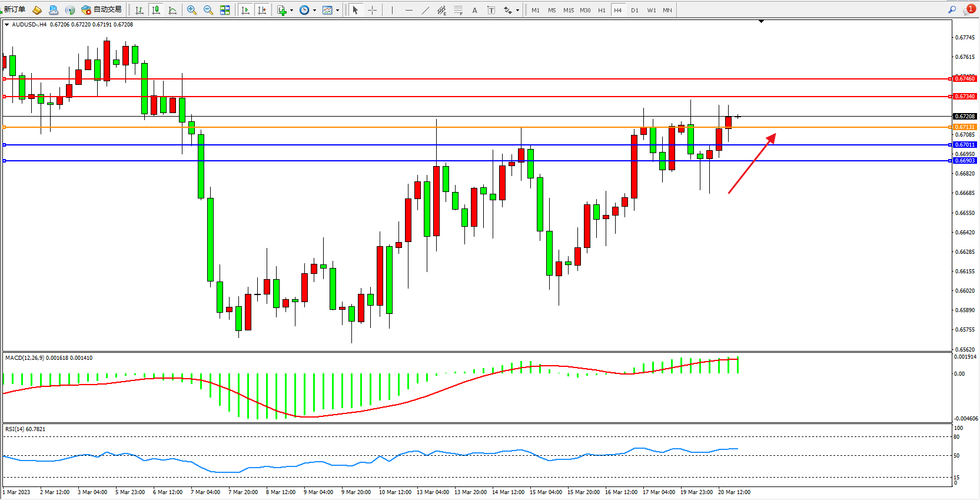Screen dimensions: 980x500
Task: Select the text label (T) tool
Action: [491, 10]
